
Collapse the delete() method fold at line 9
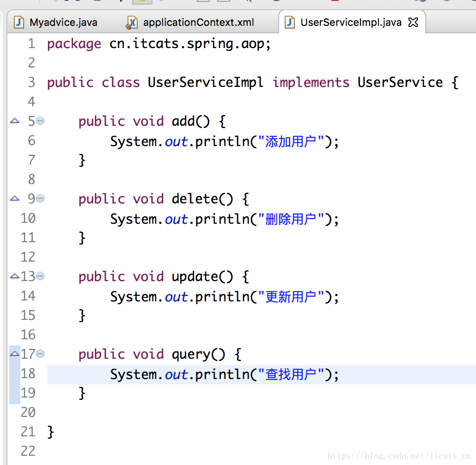click(x=40, y=199)
